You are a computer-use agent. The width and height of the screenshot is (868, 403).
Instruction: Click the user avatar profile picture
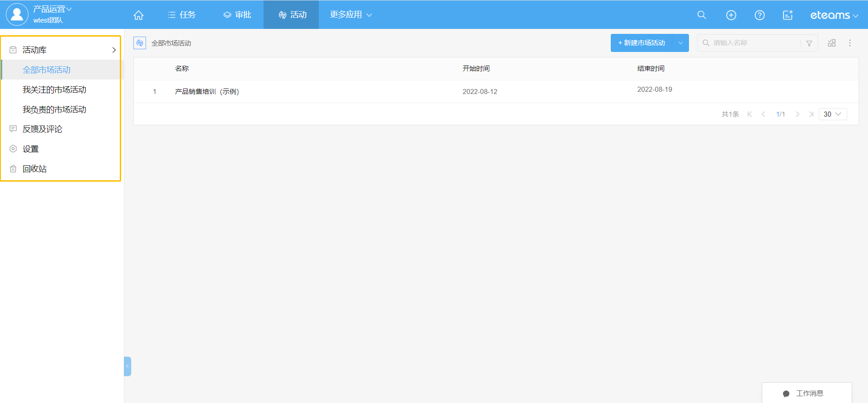coord(17,14)
